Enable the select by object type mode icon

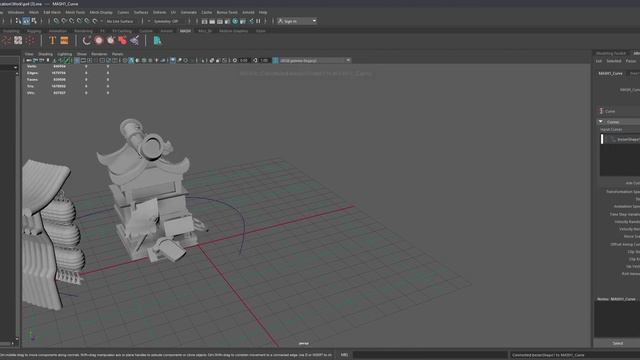(26, 21)
